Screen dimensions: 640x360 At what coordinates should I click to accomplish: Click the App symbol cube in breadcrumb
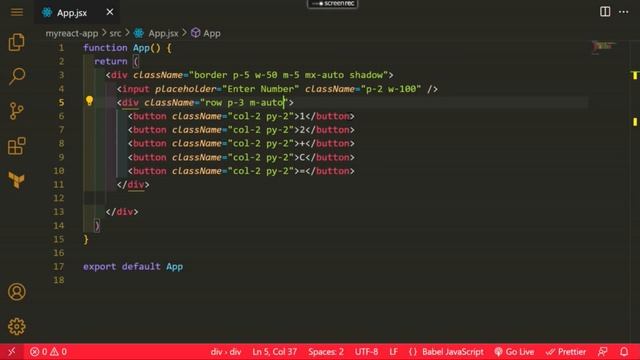(x=196, y=33)
